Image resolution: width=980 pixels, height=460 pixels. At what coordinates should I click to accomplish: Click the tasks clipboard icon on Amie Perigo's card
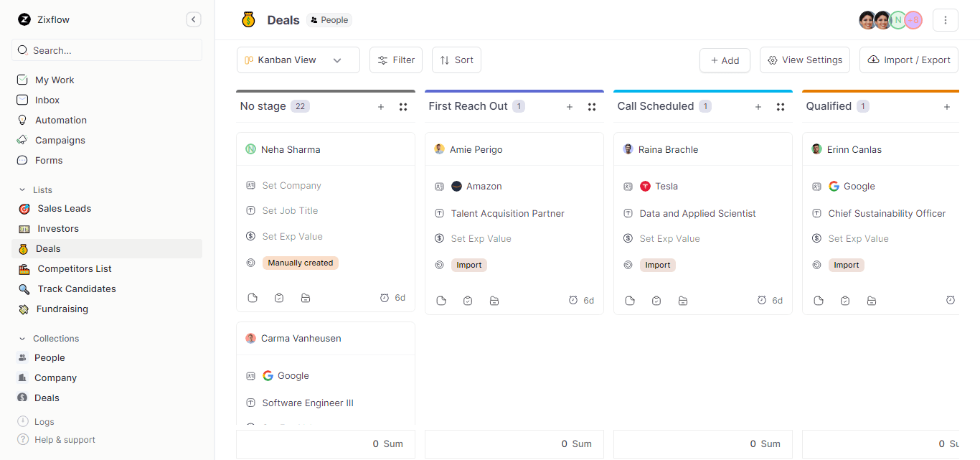point(468,301)
